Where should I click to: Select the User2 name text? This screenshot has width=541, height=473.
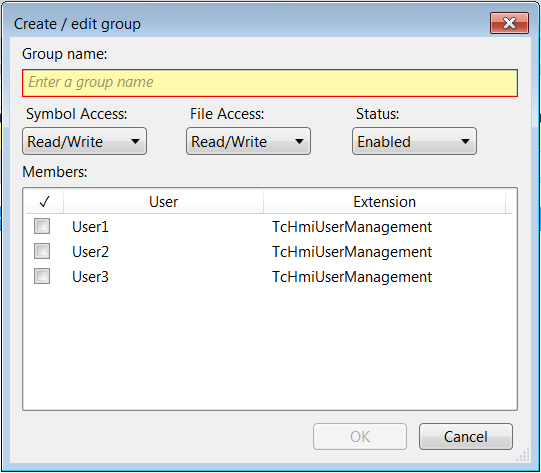click(90, 252)
